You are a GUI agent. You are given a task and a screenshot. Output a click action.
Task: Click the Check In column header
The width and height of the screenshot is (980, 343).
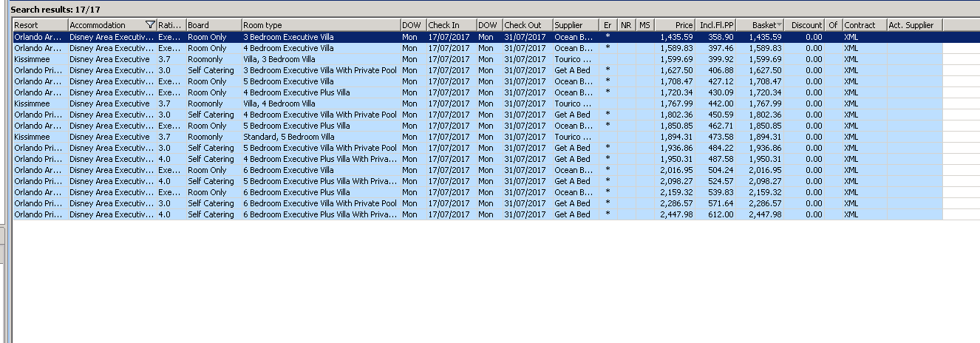(x=451, y=25)
